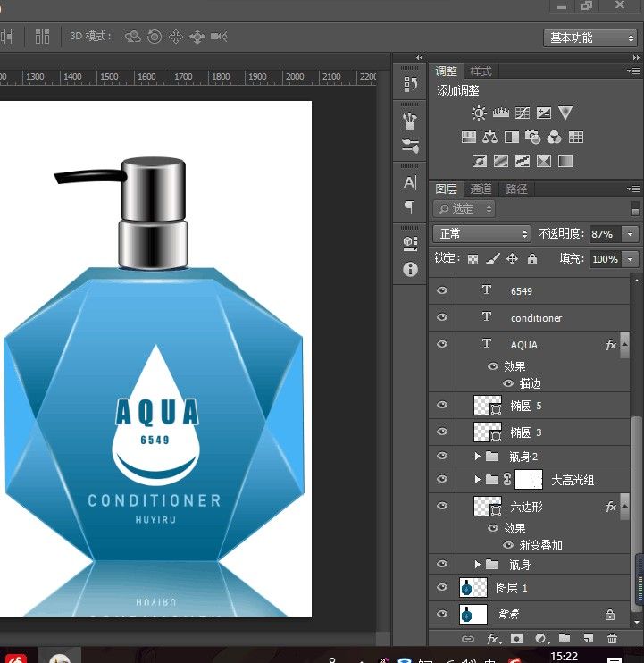Add a Brightness/Contrast adjustment
The height and width of the screenshot is (663, 644).
pyautogui.click(x=480, y=113)
